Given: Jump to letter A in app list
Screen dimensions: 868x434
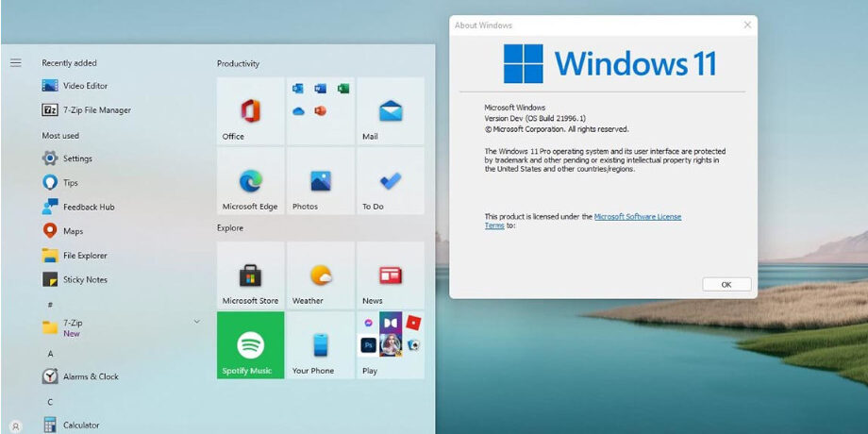Looking at the screenshot, I should (x=50, y=353).
